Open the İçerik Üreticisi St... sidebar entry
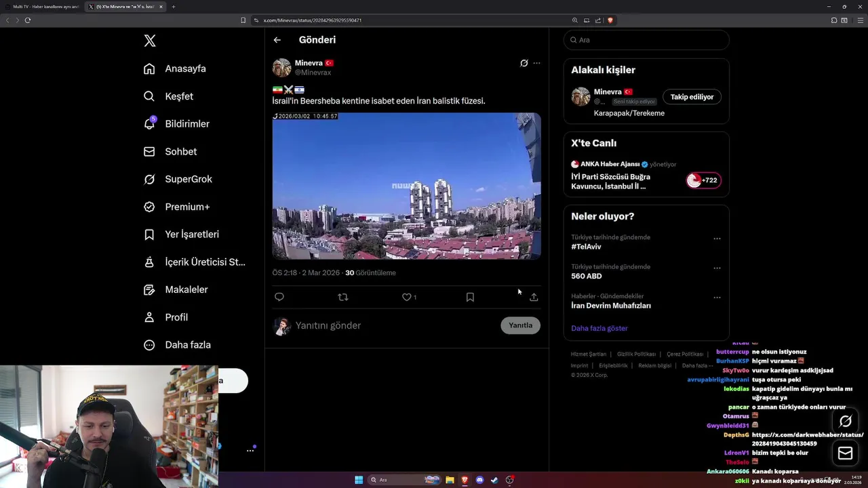 pyautogui.click(x=195, y=262)
